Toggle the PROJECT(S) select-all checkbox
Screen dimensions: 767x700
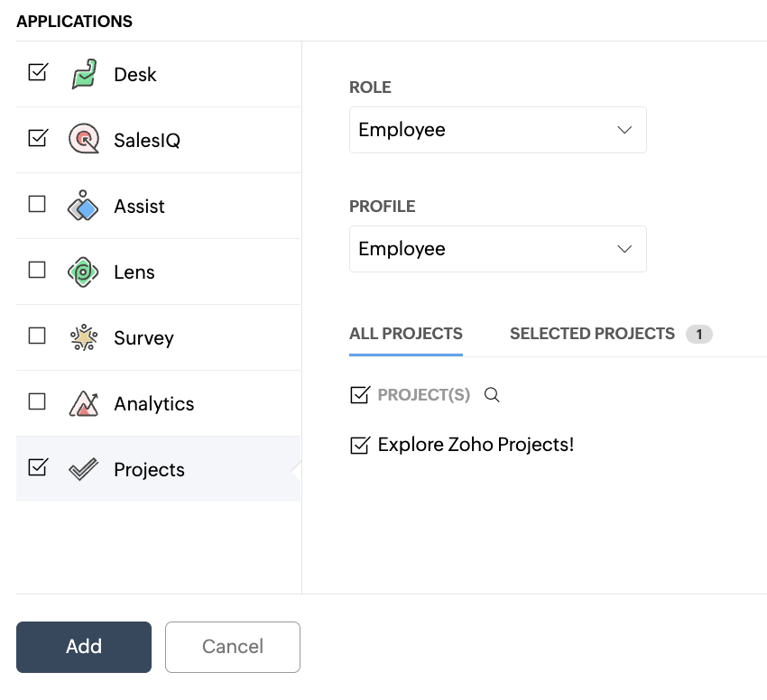(x=359, y=395)
